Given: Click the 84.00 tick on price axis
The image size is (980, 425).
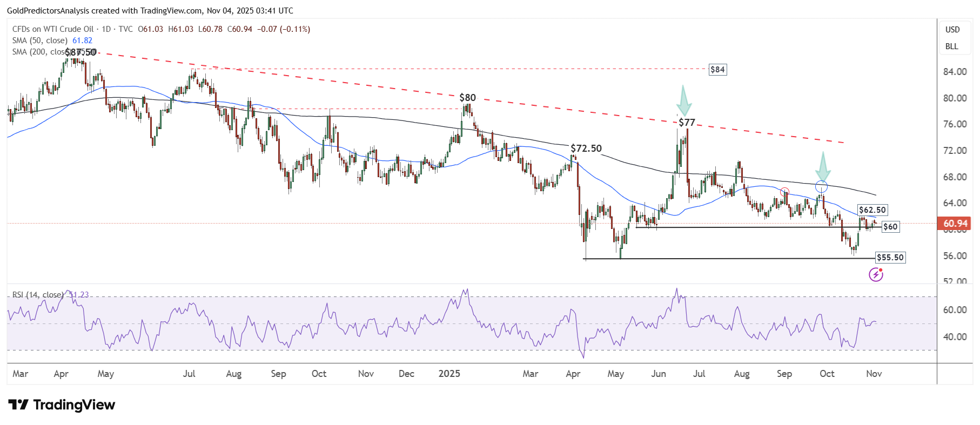Looking at the screenshot, I should click(955, 72).
